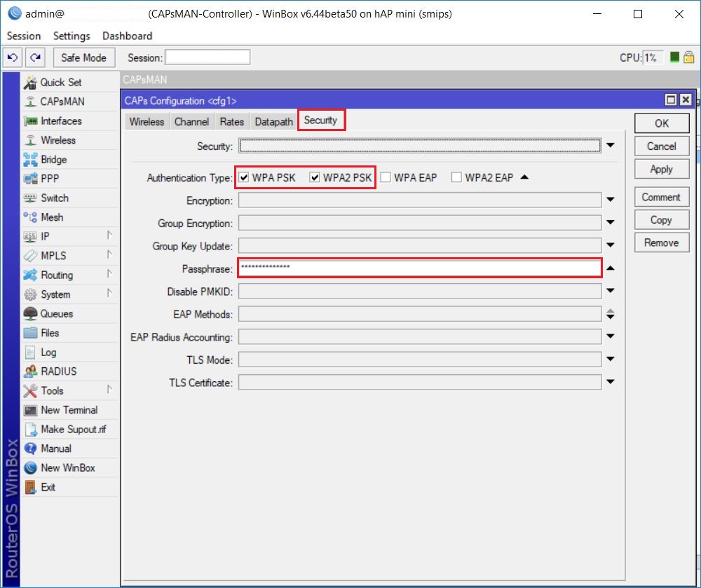Click the lock icon near CPU indicator
This screenshot has width=701, height=588.
pos(688,57)
